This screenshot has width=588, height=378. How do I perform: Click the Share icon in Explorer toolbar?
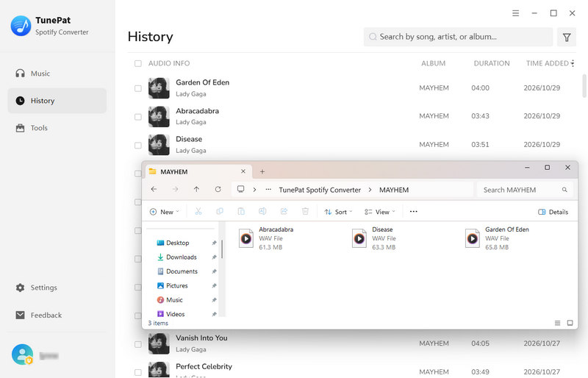[x=284, y=211]
